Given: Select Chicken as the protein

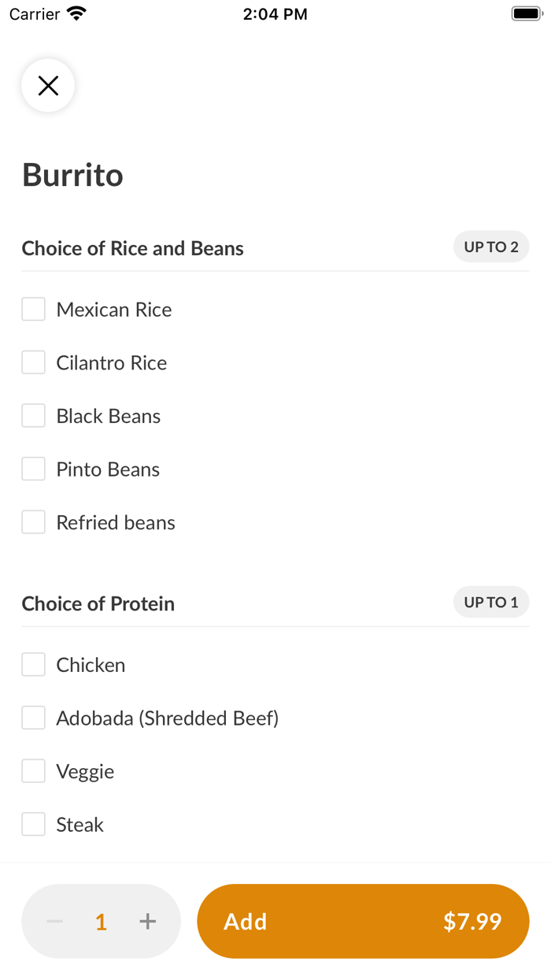Looking at the screenshot, I should coord(33,665).
